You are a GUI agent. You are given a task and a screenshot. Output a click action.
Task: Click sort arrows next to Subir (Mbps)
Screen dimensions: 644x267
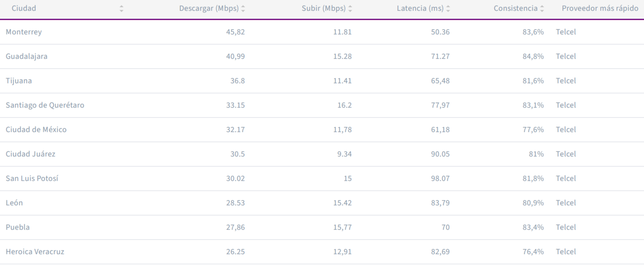point(350,8)
